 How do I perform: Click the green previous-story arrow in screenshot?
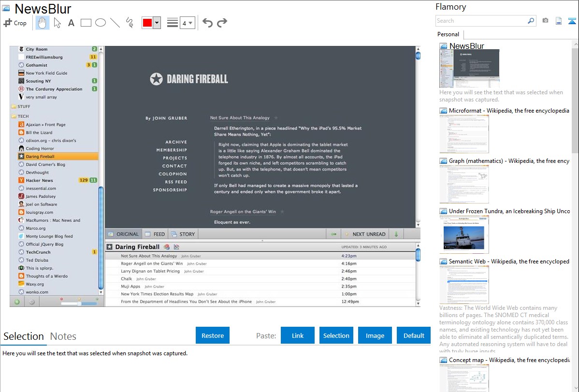point(334,234)
